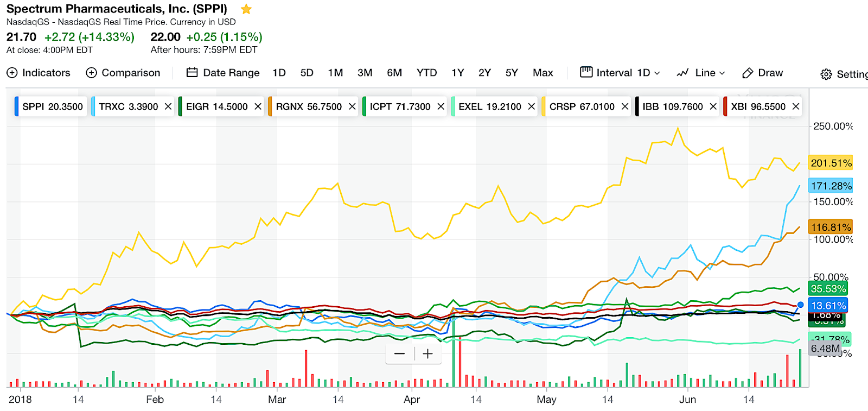Select the 2Y range
This screenshot has width=868, height=411.
(484, 73)
